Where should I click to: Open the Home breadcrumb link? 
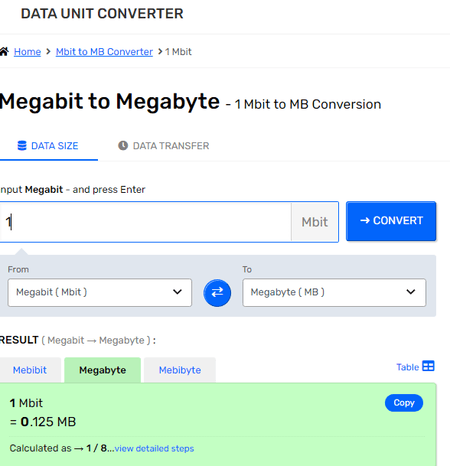[27, 52]
